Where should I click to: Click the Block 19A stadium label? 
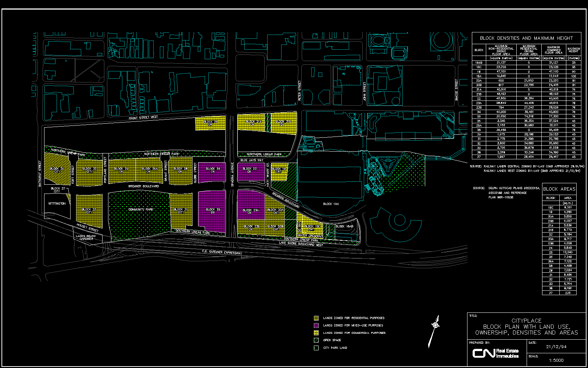[331, 204]
